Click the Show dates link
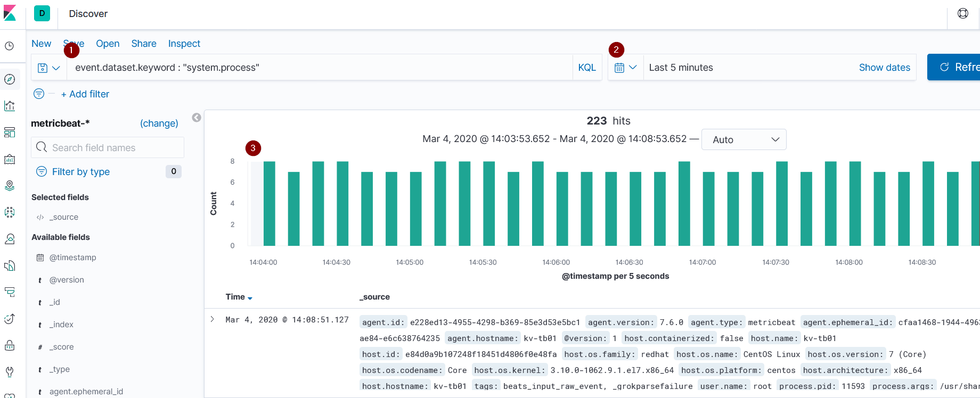This screenshot has width=980, height=398. (884, 68)
